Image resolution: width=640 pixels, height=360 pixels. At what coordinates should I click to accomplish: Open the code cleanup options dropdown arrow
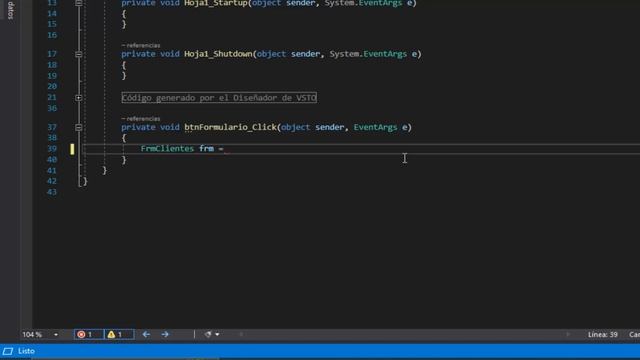218,335
